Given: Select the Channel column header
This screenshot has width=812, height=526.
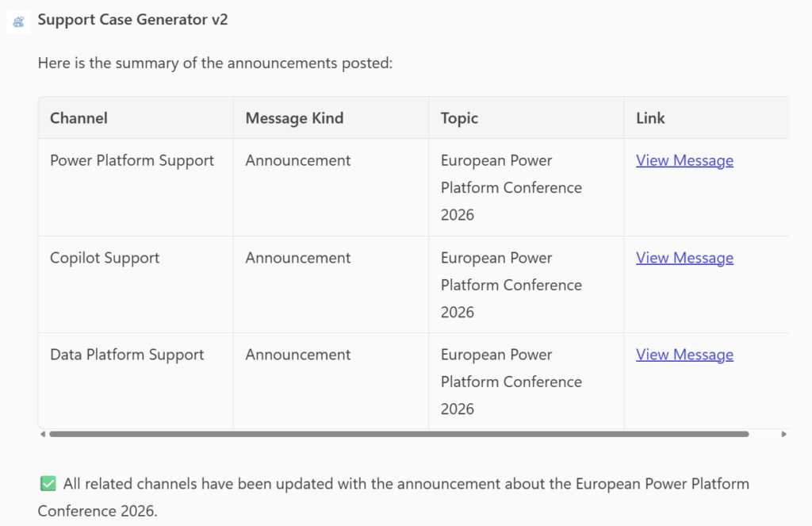Looking at the screenshot, I should (x=79, y=117).
